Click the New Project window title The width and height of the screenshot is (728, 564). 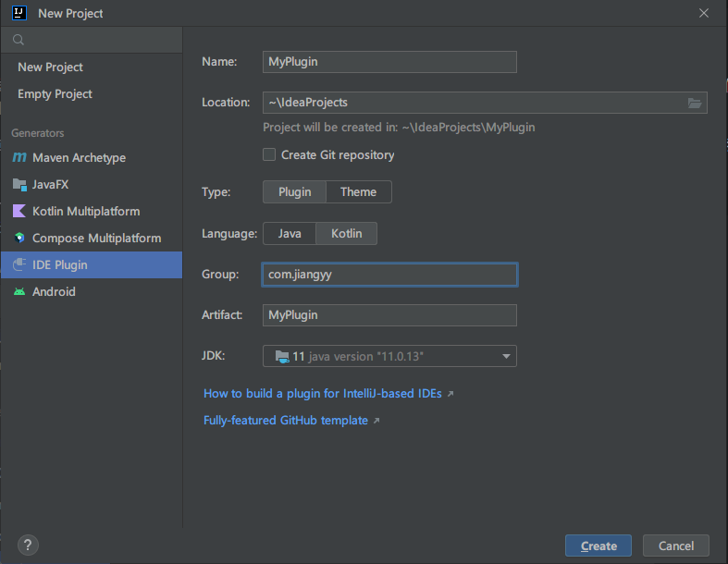(70, 14)
